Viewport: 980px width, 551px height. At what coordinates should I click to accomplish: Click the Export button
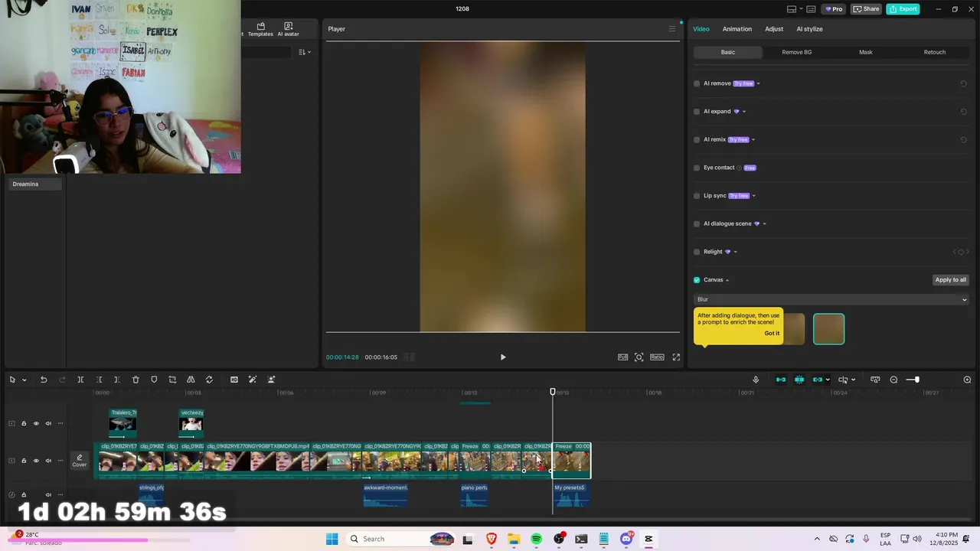point(903,9)
